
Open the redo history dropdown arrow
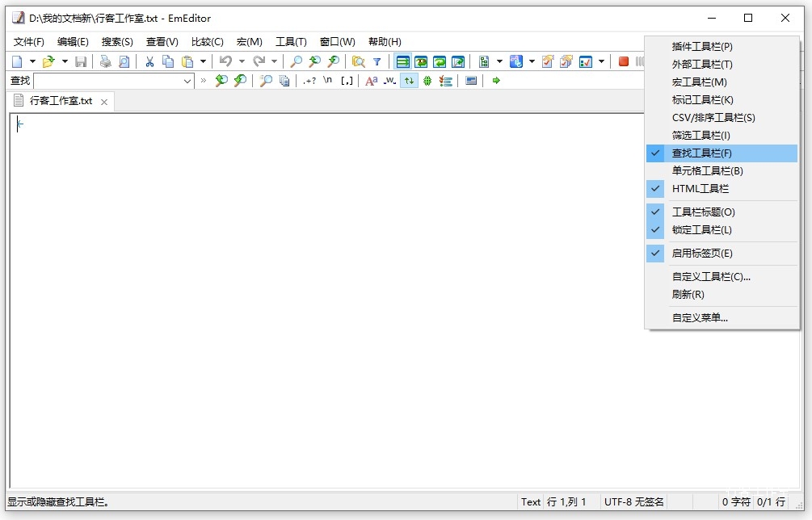(274, 62)
